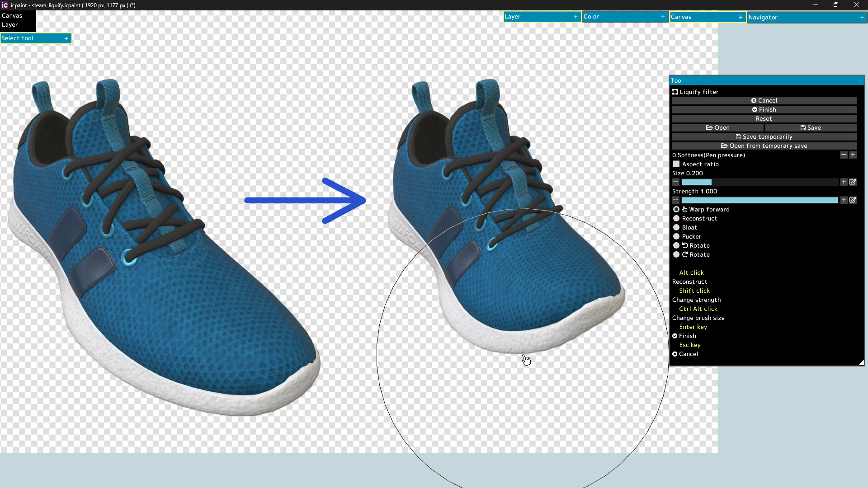Viewport: 868px width, 488px height.
Task: Click the Save temporarily button
Action: (x=764, y=137)
